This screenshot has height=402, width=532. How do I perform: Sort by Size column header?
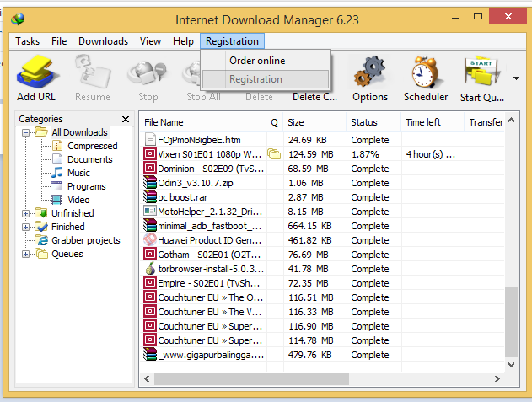(314, 122)
